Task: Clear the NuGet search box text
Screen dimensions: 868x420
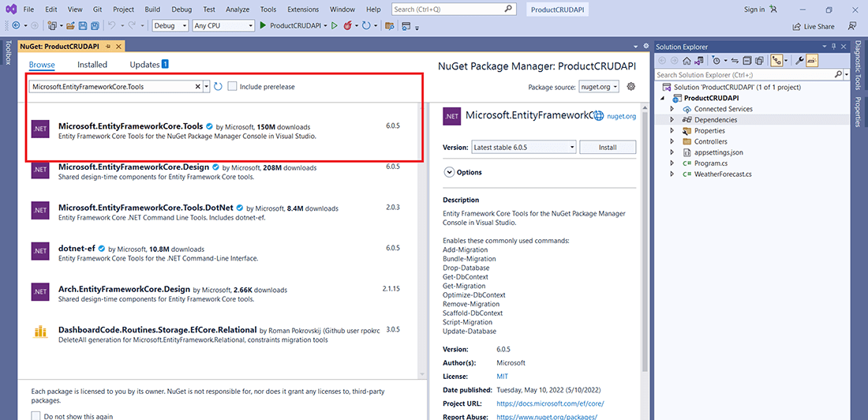Action: (198, 86)
